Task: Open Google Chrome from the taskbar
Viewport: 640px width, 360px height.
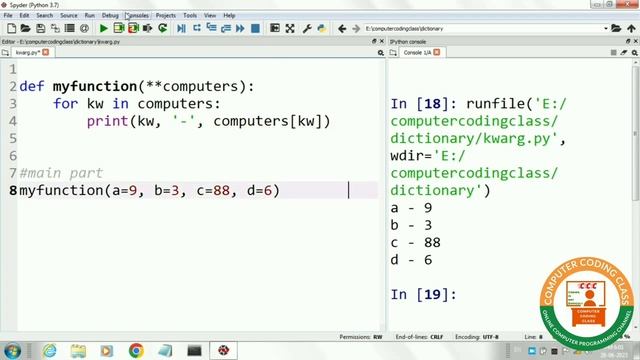Action: tap(136, 351)
